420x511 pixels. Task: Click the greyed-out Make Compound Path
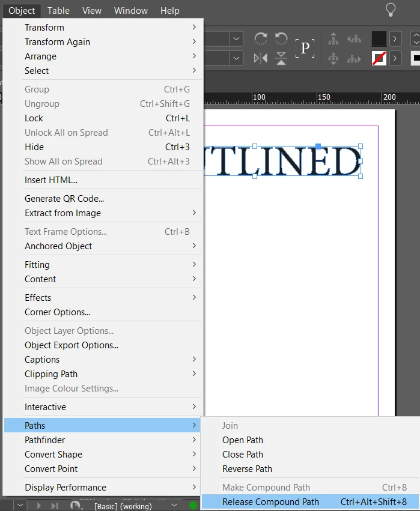310,487
